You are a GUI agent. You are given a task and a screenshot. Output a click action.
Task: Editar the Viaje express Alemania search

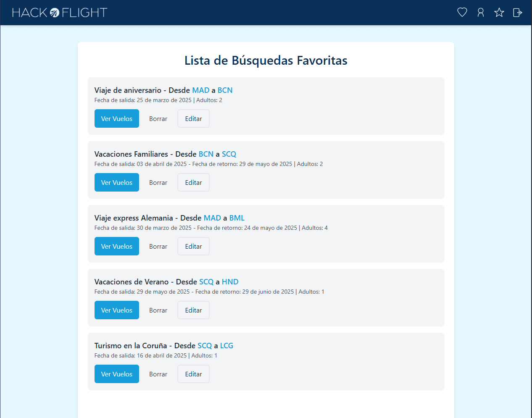point(193,246)
